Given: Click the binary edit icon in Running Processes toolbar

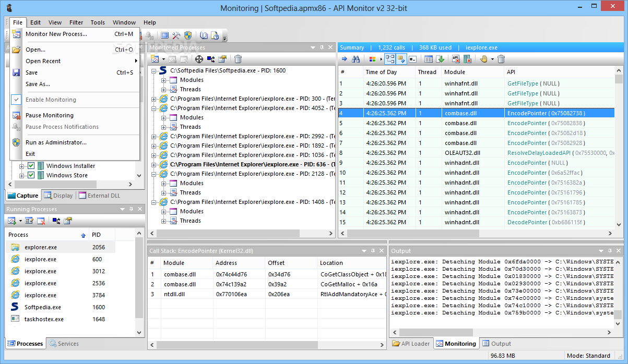Looking at the screenshot, I should tap(29, 221).
